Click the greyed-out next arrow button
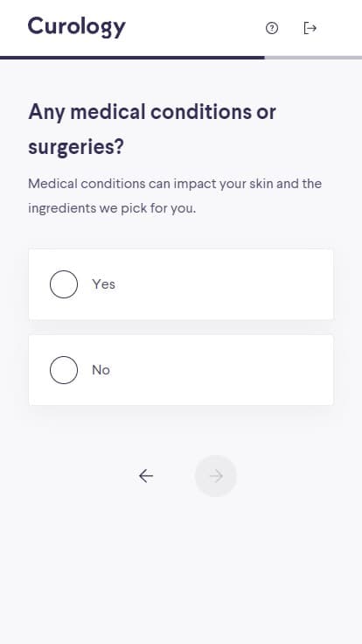The width and height of the screenshot is (362, 644). click(x=216, y=476)
